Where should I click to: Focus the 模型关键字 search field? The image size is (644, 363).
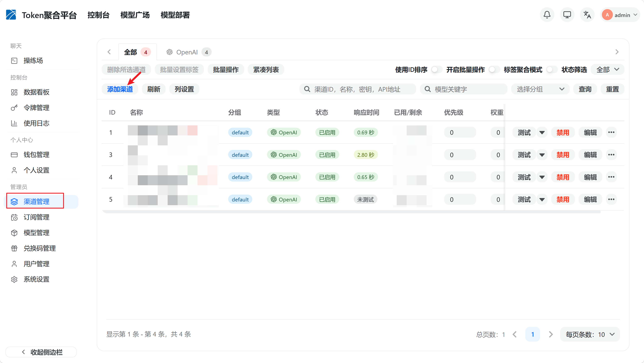pyautogui.click(x=464, y=89)
